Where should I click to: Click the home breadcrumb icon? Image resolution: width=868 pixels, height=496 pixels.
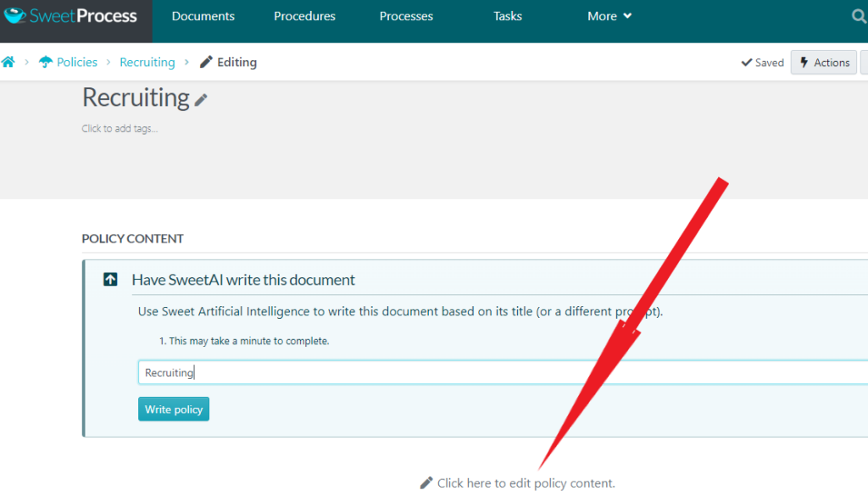point(8,62)
